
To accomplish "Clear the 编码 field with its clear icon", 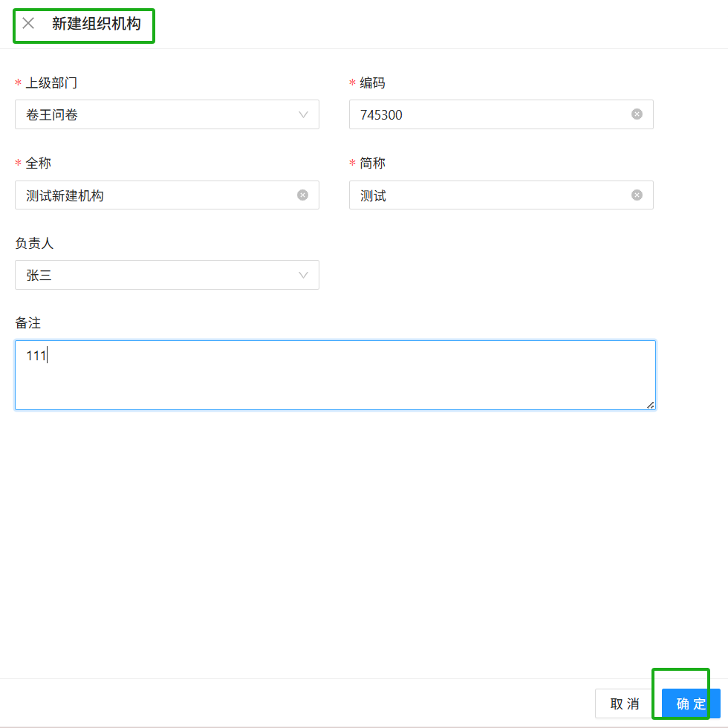I will (637, 114).
